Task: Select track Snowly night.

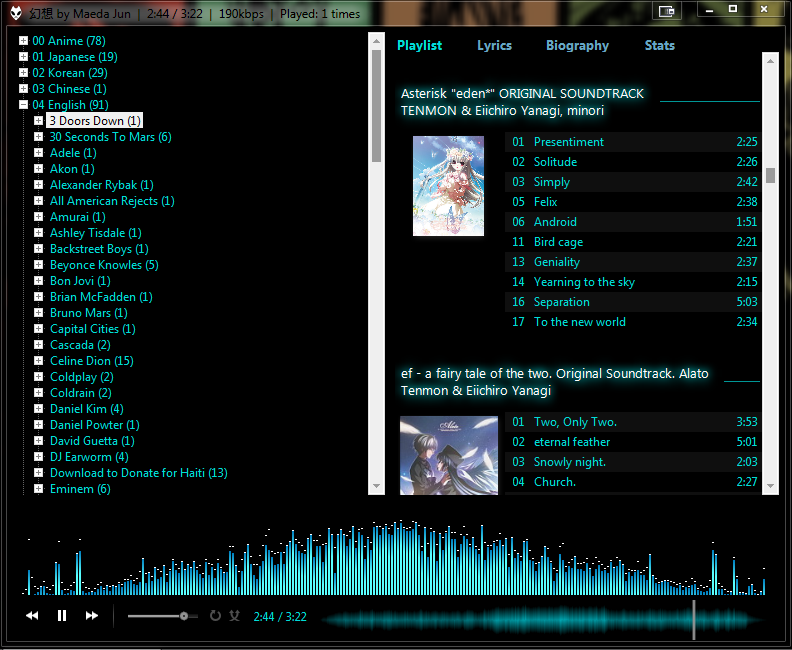Action: [x=633, y=462]
